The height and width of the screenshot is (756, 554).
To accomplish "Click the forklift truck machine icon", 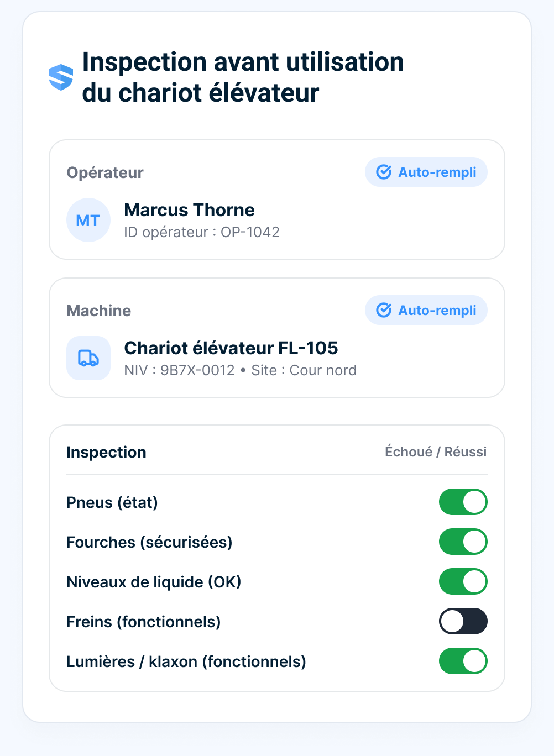I will pos(88,358).
